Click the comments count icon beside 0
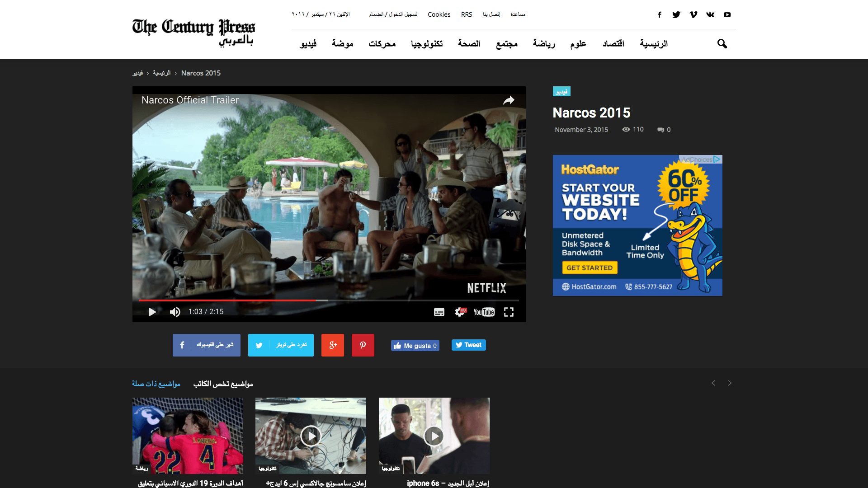The height and width of the screenshot is (488, 868). (x=660, y=130)
